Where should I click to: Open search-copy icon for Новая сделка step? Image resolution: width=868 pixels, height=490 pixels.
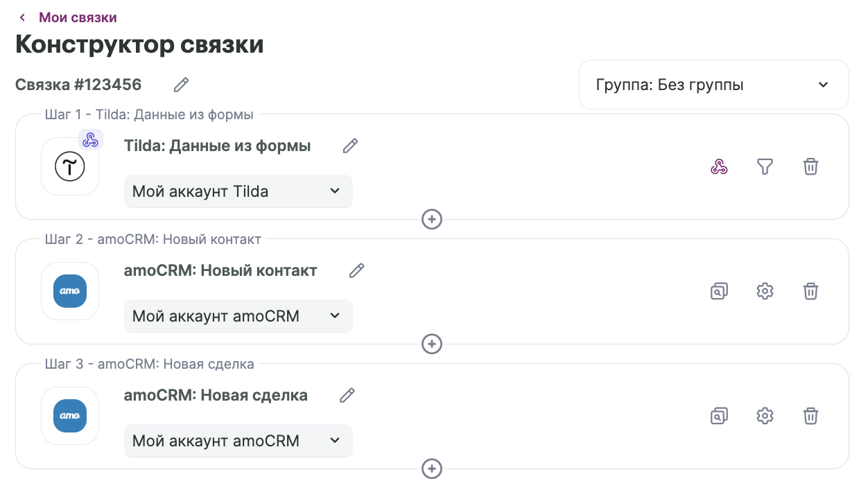(x=719, y=416)
